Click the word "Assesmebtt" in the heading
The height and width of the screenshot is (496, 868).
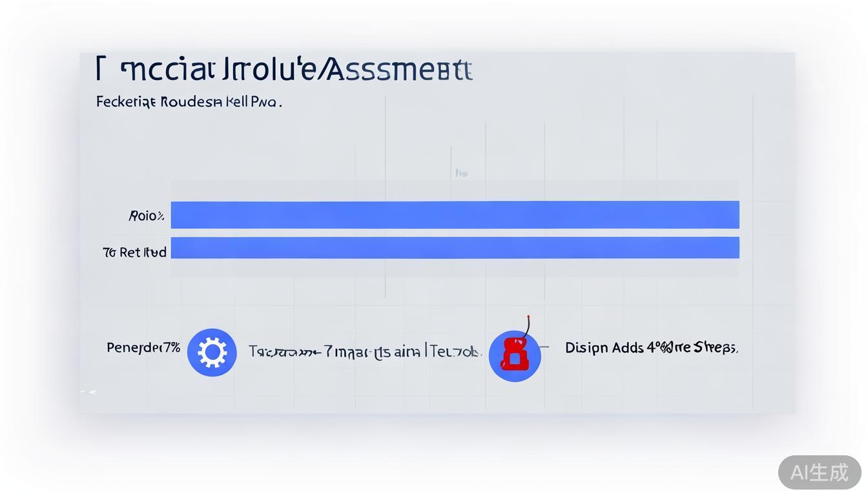[398, 70]
